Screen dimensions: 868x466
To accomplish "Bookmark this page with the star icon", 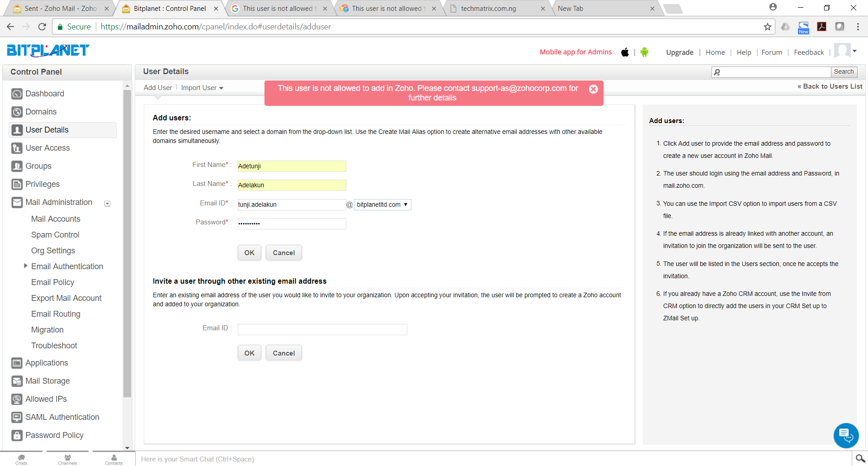I will click(767, 27).
